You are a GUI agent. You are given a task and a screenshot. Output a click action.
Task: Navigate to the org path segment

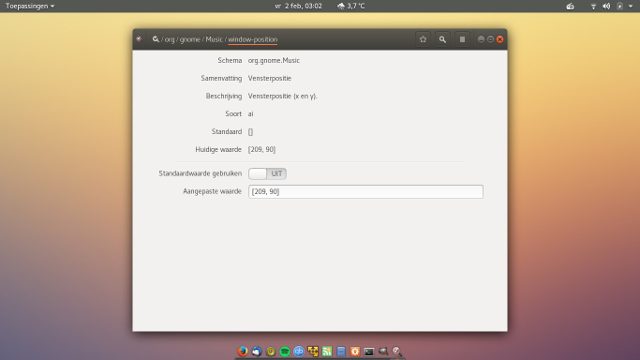coord(169,40)
